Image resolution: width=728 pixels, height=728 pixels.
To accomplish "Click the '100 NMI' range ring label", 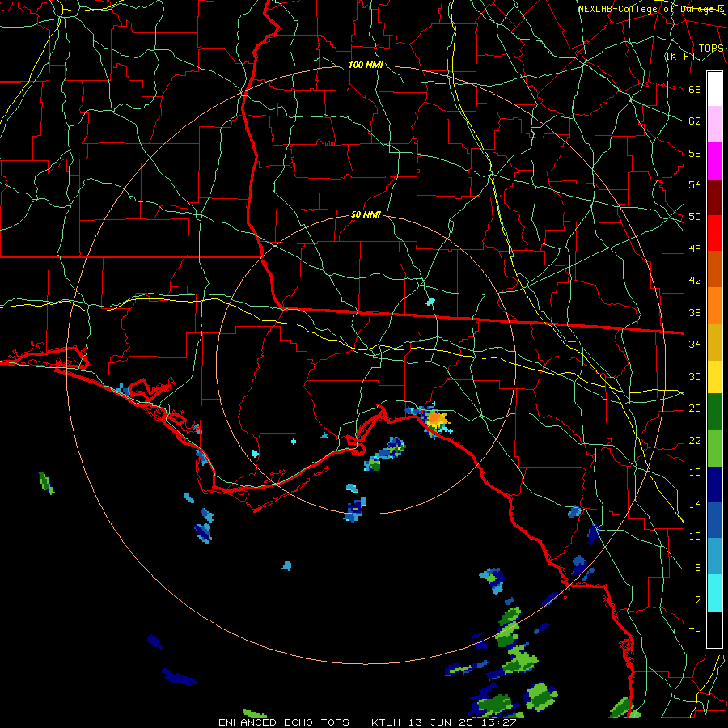I will click(x=366, y=65).
